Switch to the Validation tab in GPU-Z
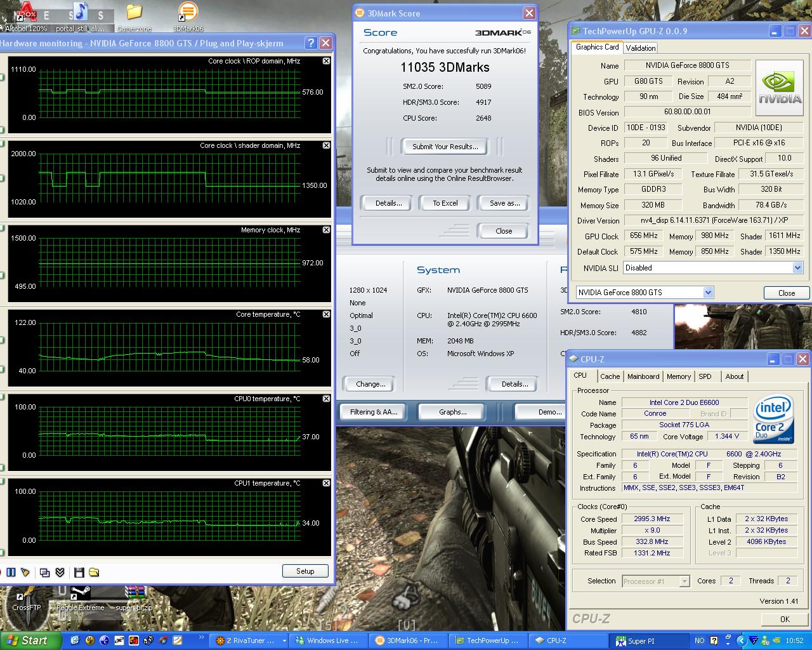 [641, 48]
